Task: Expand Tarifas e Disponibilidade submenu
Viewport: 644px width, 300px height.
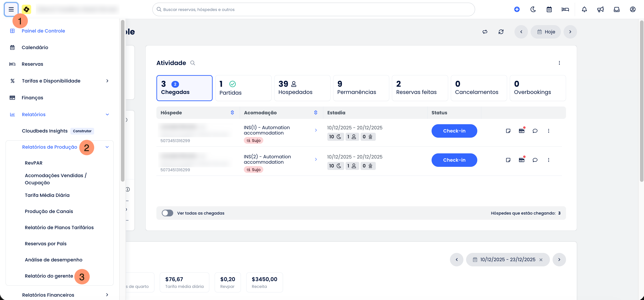Action: 107,81
